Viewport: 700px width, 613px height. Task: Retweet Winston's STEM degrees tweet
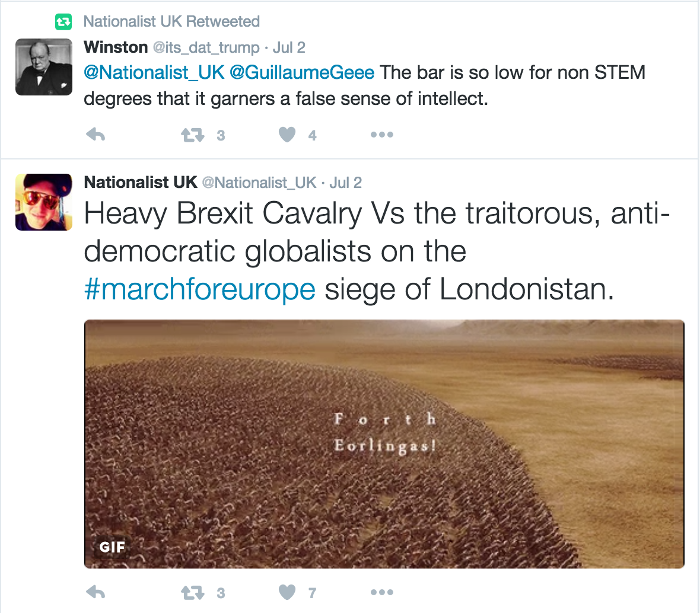click(193, 135)
